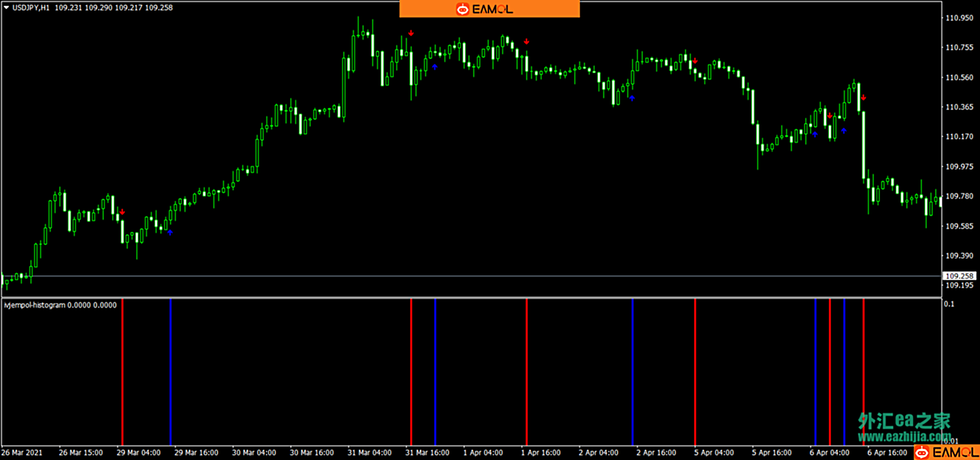Click the EAMOL logo in bottom-right corner

pyautogui.click(x=947, y=452)
